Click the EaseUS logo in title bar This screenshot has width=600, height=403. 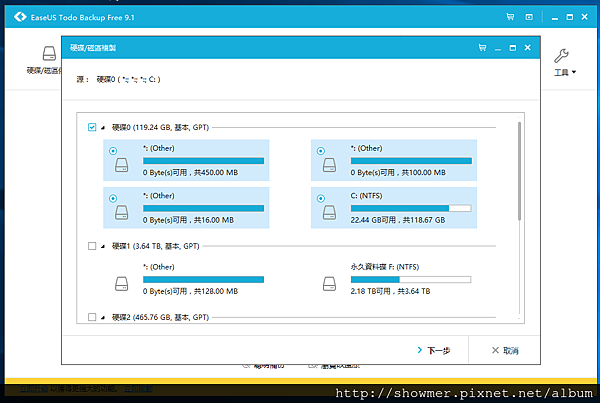click(20, 17)
